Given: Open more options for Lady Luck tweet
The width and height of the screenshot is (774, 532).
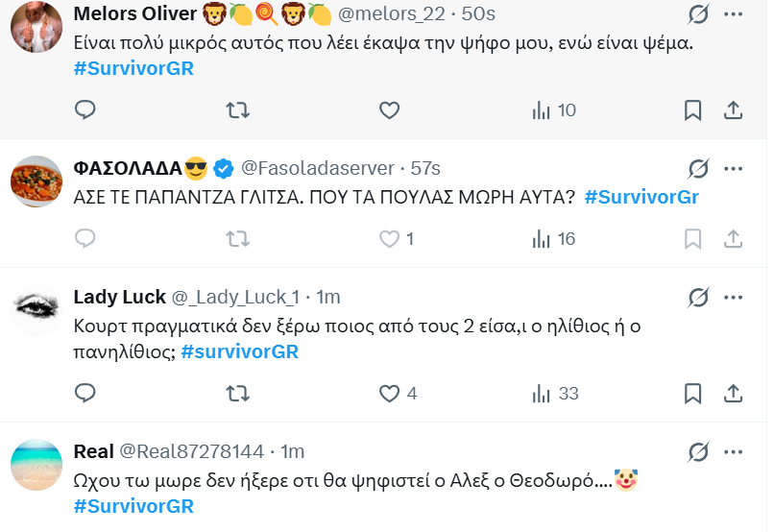Looking at the screenshot, I should (733, 297).
